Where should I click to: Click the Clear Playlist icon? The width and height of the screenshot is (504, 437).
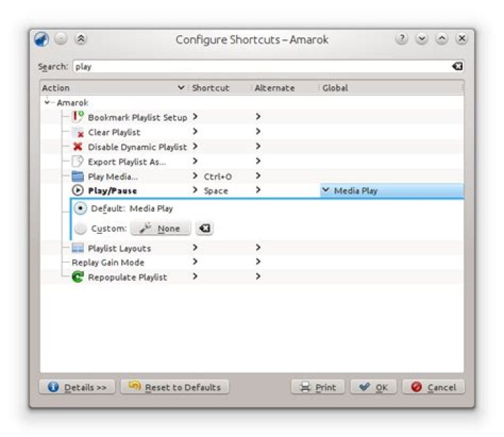pos(78,132)
